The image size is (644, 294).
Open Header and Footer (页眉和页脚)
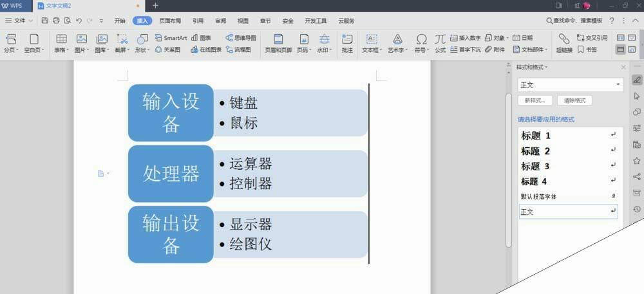tap(278, 44)
